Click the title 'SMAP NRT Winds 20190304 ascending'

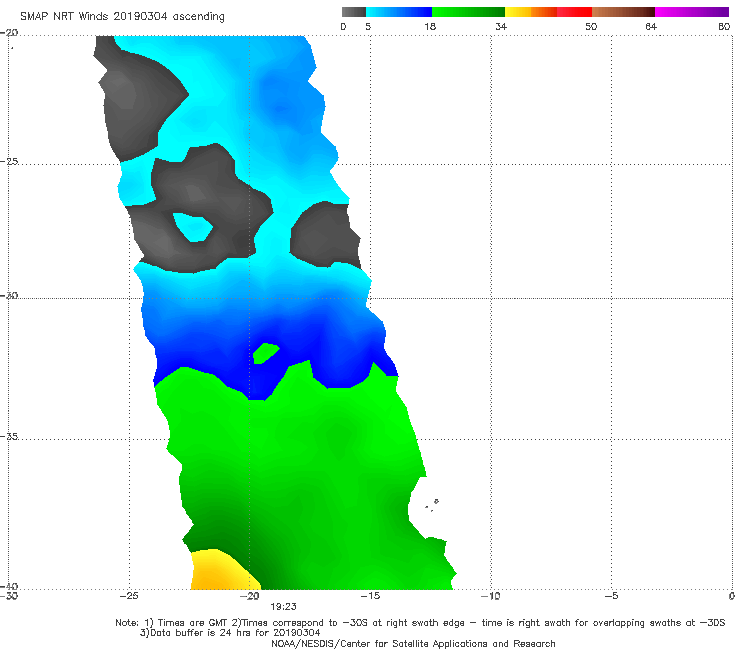[122, 16]
